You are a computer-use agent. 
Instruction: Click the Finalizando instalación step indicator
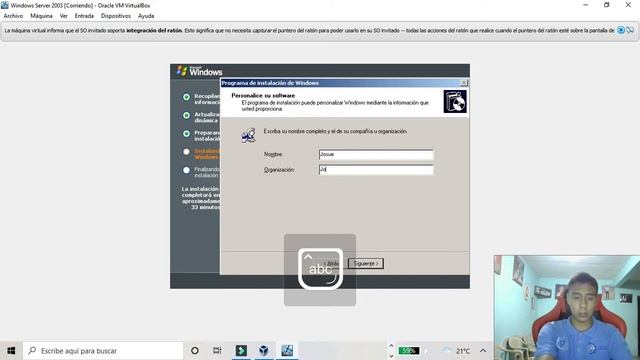187,170
